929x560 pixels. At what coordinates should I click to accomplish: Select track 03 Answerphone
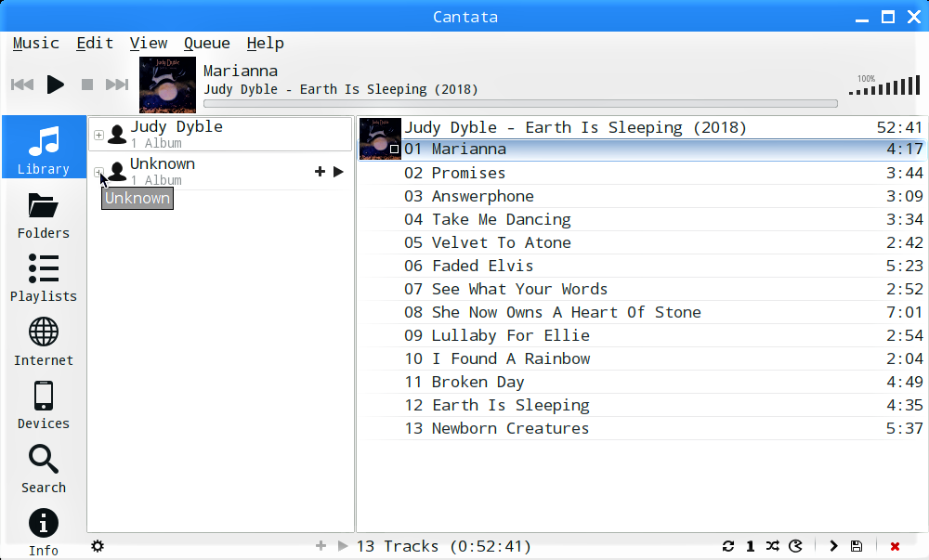(642, 196)
